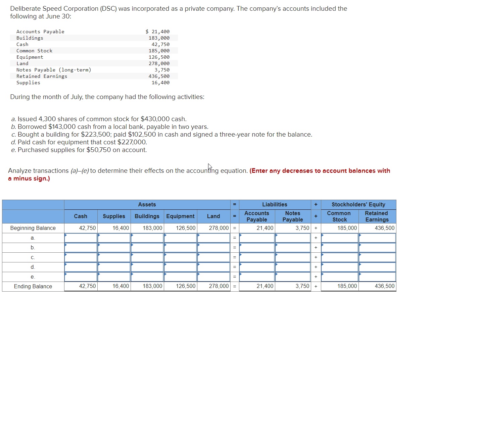Click Common Stock input cell in row e
The width and height of the screenshot is (481, 448).
coord(340,277)
